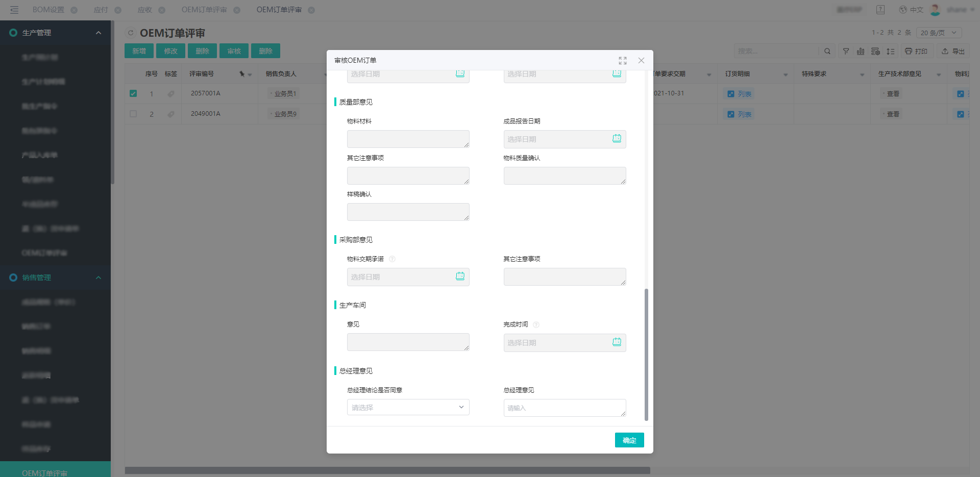Click the 新增 button
The width and height of the screenshot is (980, 477).
(x=139, y=51)
